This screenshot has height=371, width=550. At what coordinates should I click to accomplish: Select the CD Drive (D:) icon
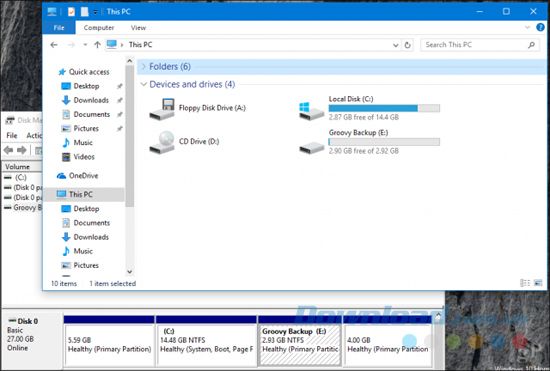click(x=162, y=142)
